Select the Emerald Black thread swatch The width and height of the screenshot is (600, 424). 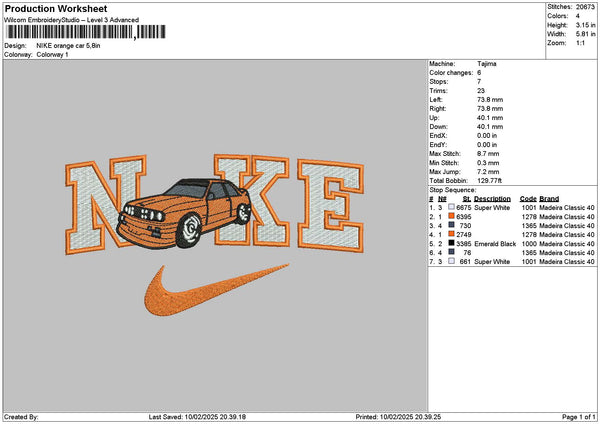tap(452, 243)
